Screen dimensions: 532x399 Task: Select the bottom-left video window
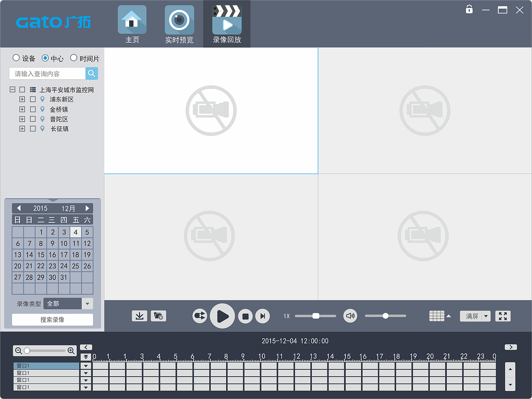211,237
